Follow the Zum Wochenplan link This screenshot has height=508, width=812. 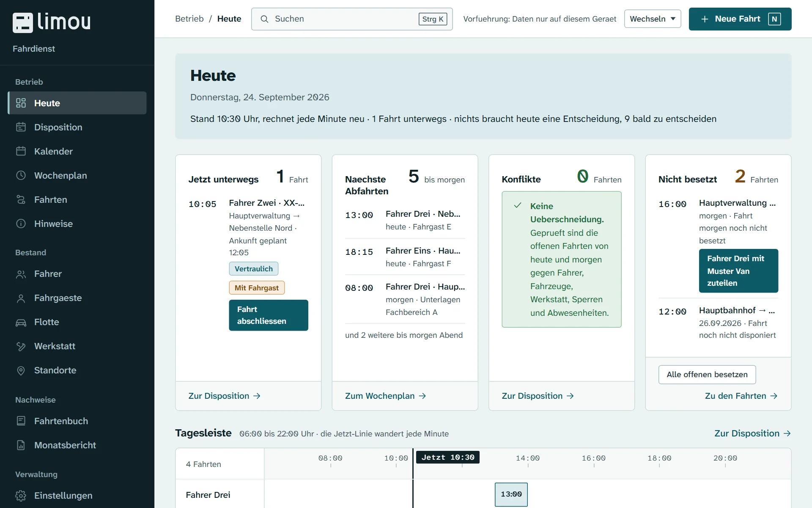[385, 396]
